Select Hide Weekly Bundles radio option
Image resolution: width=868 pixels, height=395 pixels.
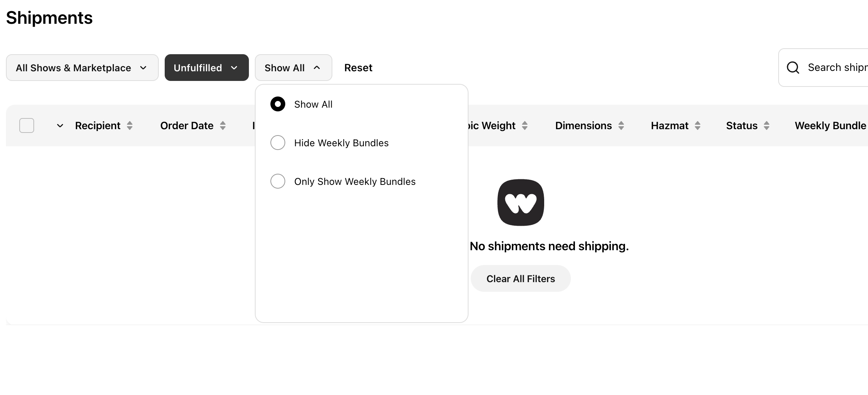278,143
